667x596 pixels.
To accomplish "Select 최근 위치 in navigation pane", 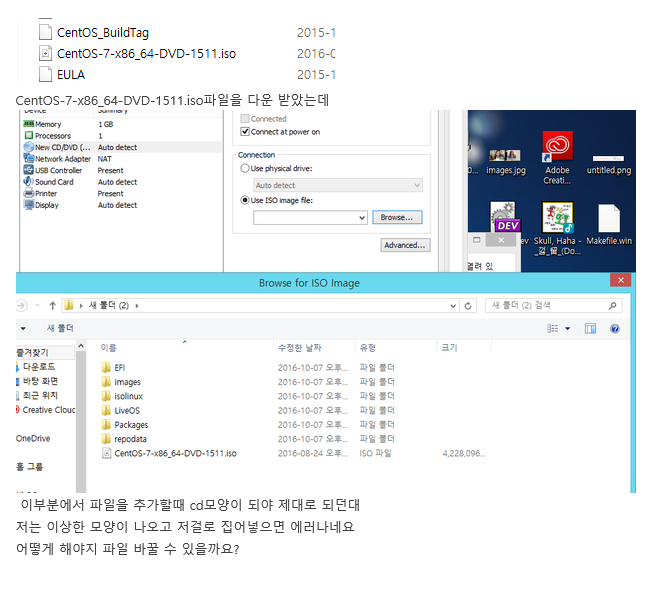I will pos(40,395).
